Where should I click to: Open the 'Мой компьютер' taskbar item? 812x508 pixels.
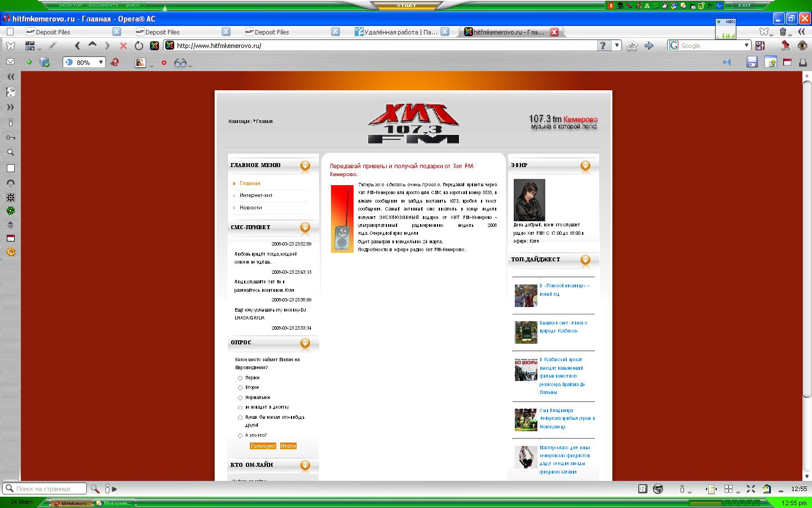pyautogui.click(x=114, y=503)
